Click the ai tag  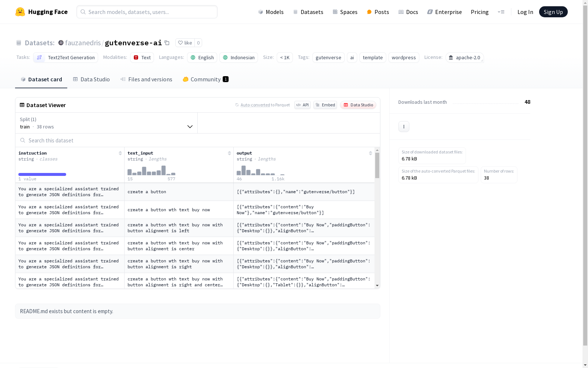click(x=352, y=57)
